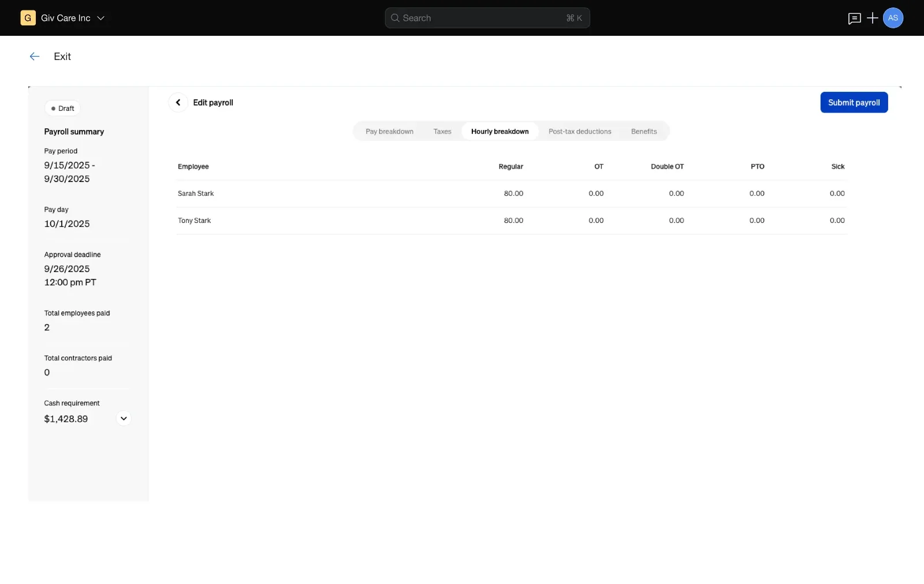Click the Employee column header

point(193,166)
